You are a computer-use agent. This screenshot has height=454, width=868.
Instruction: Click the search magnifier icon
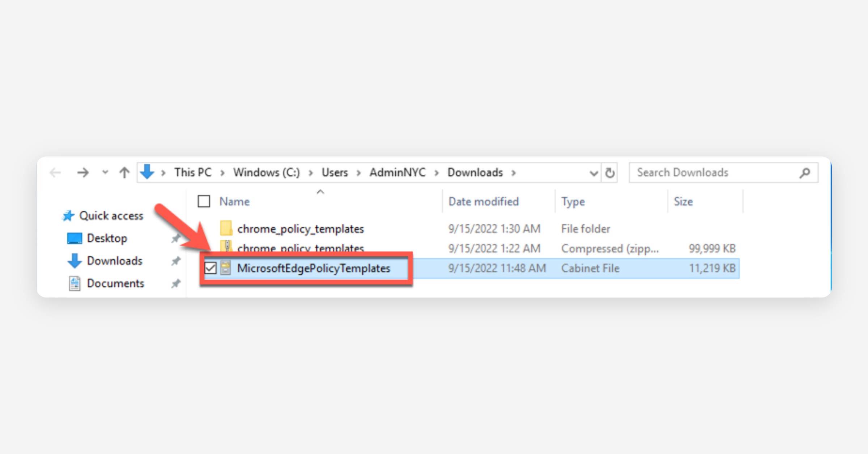pos(805,173)
